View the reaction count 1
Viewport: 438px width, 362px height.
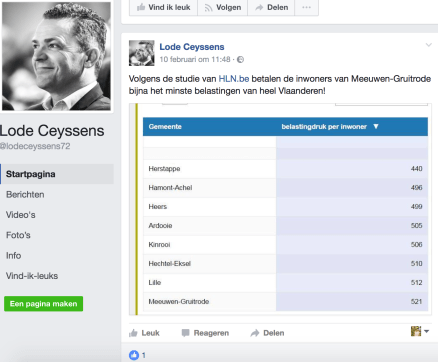click(144, 355)
